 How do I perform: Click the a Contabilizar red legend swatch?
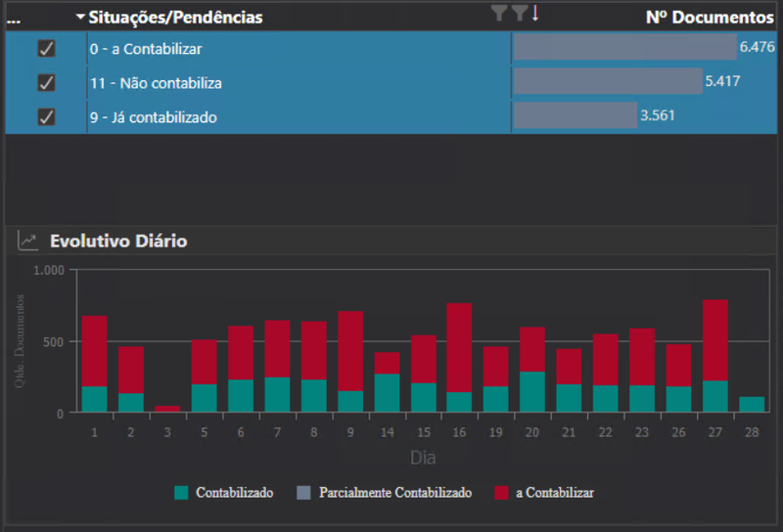[501, 493]
